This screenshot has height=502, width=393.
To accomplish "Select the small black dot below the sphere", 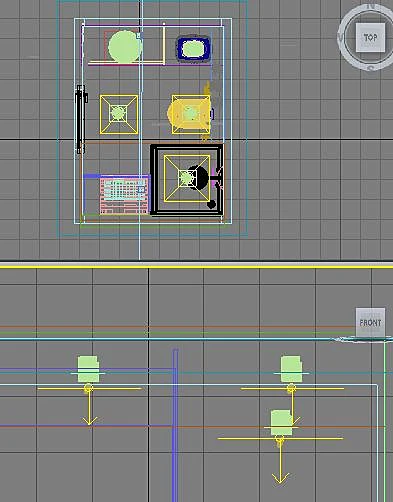I will point(211,204).
